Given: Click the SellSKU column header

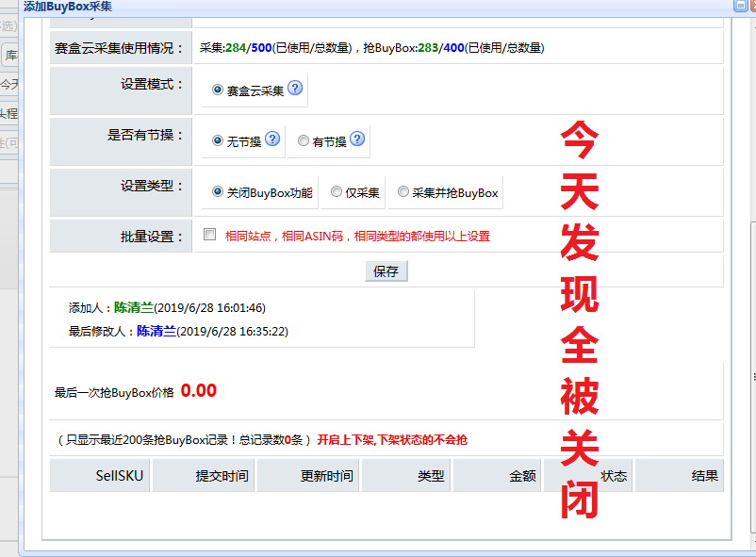Looking at the screenshot, I should [99, 476].
